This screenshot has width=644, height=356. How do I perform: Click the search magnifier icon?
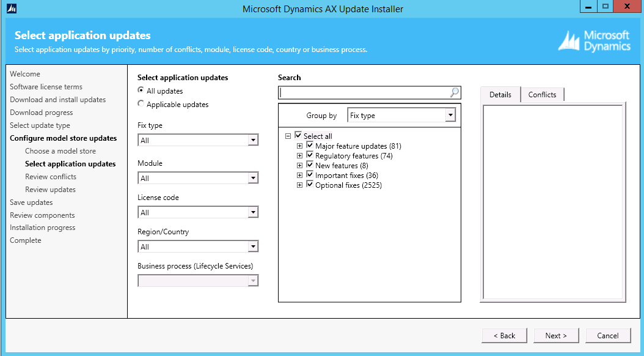coord(454,92)
